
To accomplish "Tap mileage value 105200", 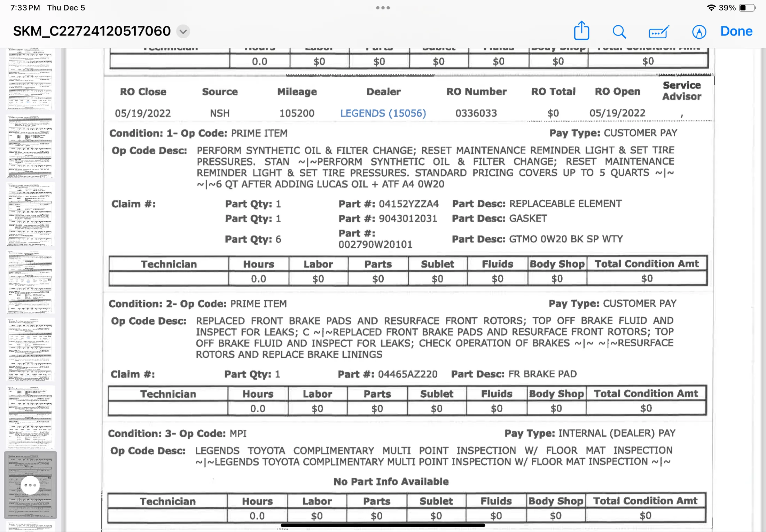I will (x=297, y=113).
